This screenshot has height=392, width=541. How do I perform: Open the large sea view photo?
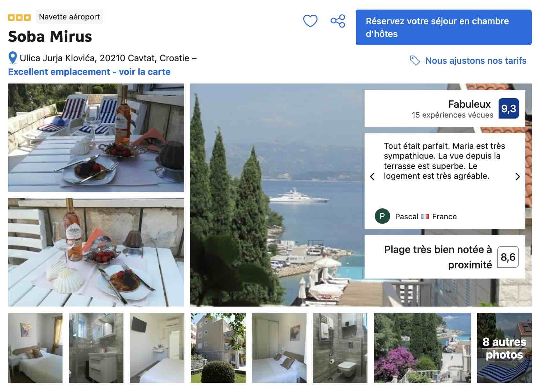point(278,195)
